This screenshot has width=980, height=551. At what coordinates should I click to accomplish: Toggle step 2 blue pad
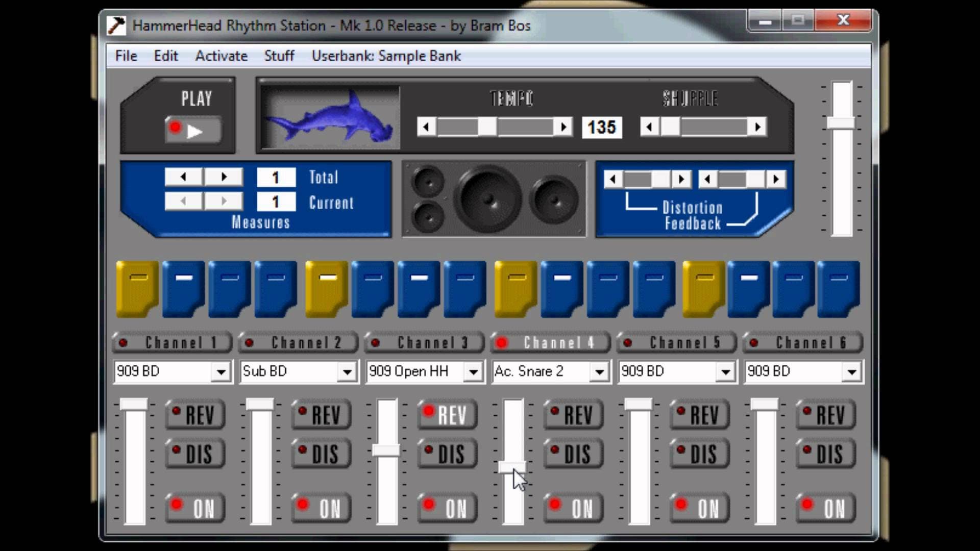[184, 289]
